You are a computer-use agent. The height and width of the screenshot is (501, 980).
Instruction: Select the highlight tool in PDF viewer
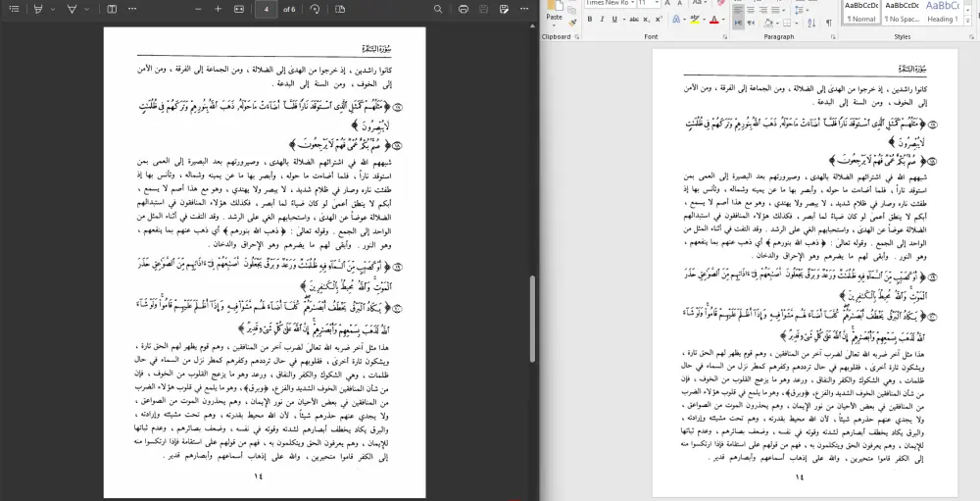(39, 10)
